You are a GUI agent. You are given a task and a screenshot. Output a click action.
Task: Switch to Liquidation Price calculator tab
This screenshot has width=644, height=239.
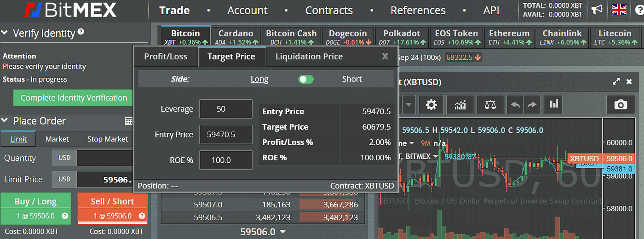point(309,57)
